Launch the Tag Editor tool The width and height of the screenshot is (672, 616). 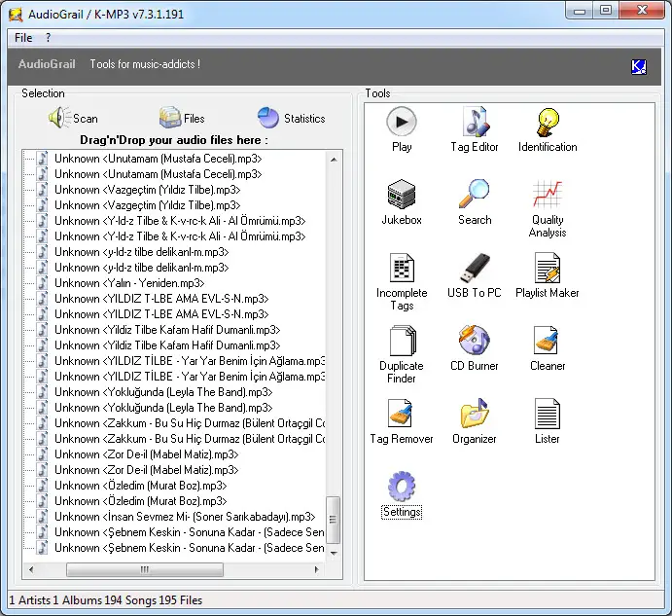[x=474, y=129]
